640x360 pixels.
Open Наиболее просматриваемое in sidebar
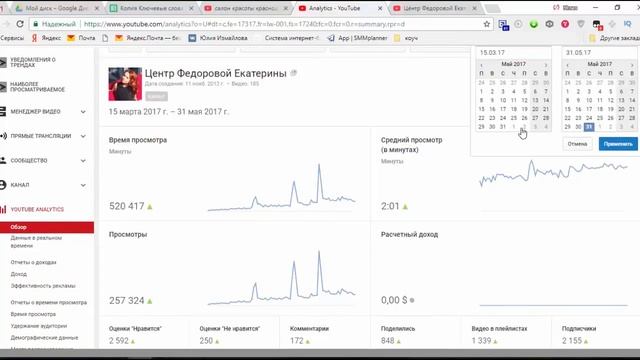[37, 87]
